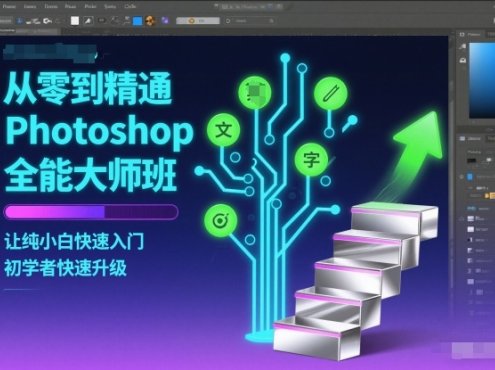Screen dimensions: 495x370
Task: Click the icon left of Color panel tab
Action: tap(462, 34)
